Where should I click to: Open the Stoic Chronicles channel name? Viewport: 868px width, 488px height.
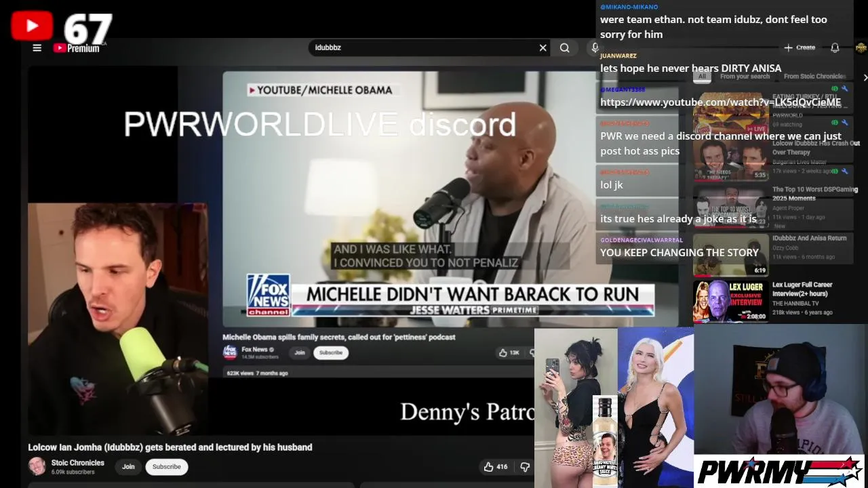click(78, 463)
